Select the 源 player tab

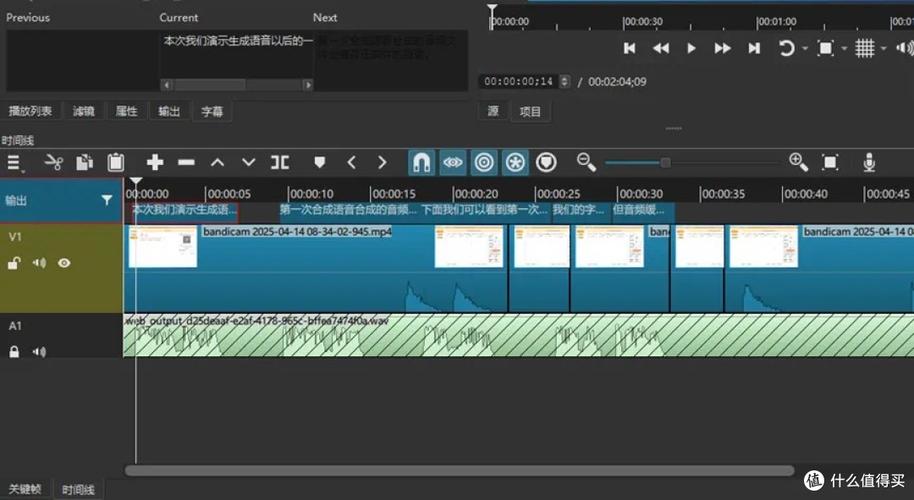click(x=493, y=111)
